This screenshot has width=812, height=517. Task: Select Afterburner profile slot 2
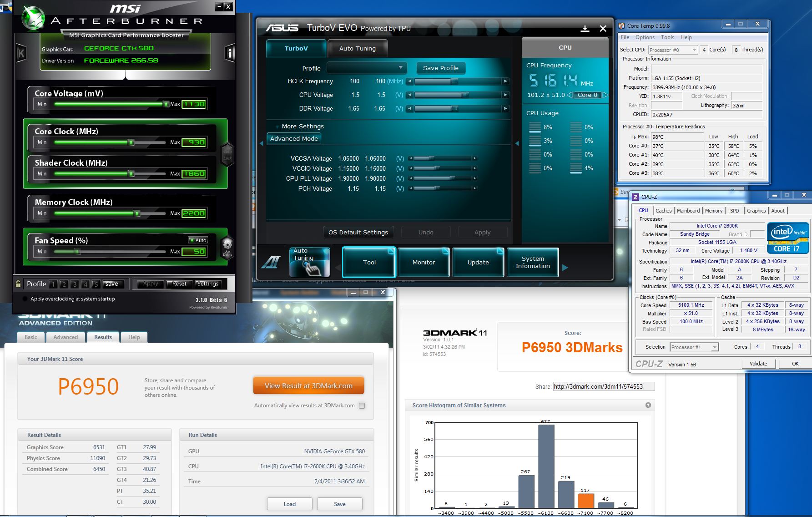pyautogui.click(x=64, y=284)
